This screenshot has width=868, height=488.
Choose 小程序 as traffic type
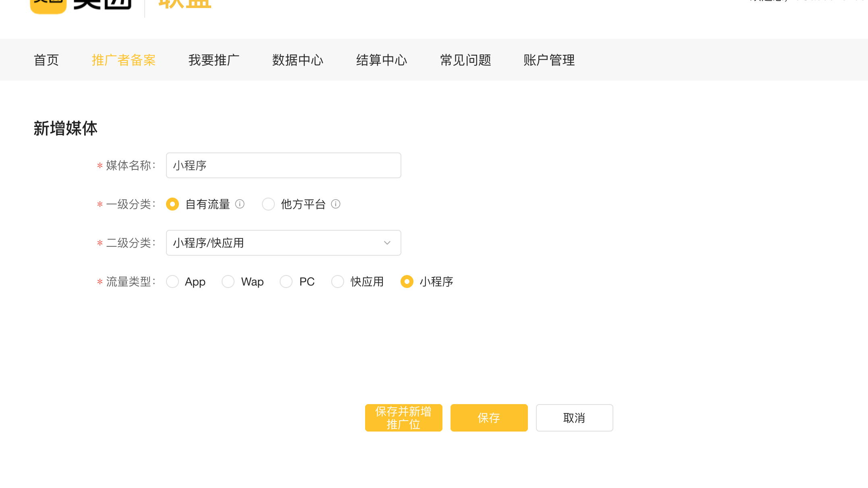(407, 282)
